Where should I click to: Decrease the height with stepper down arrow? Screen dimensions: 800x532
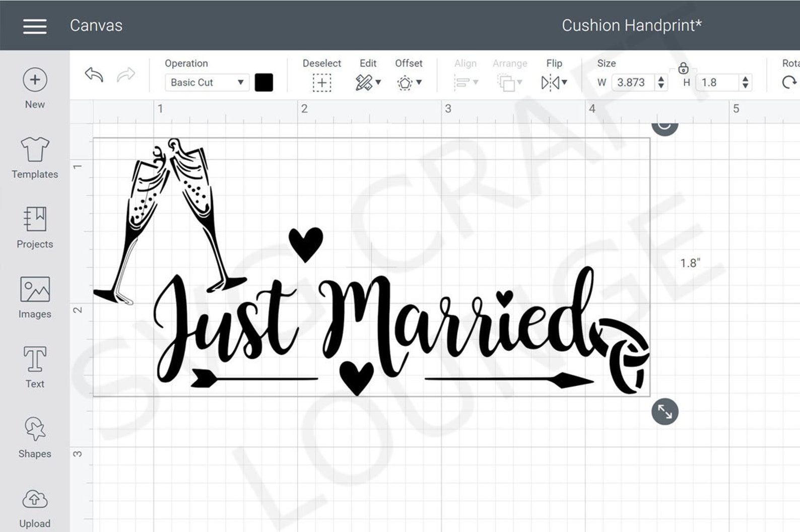[x=746, y=87]
